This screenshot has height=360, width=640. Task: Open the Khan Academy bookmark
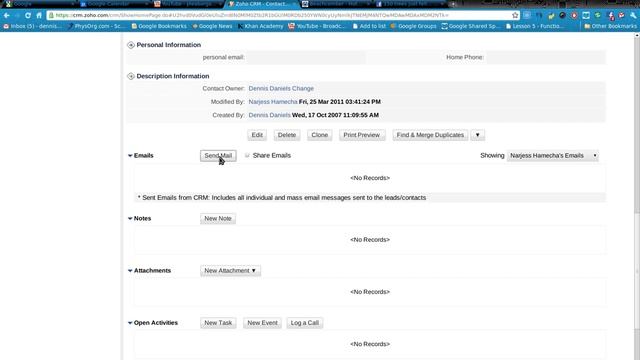(260, 26)
